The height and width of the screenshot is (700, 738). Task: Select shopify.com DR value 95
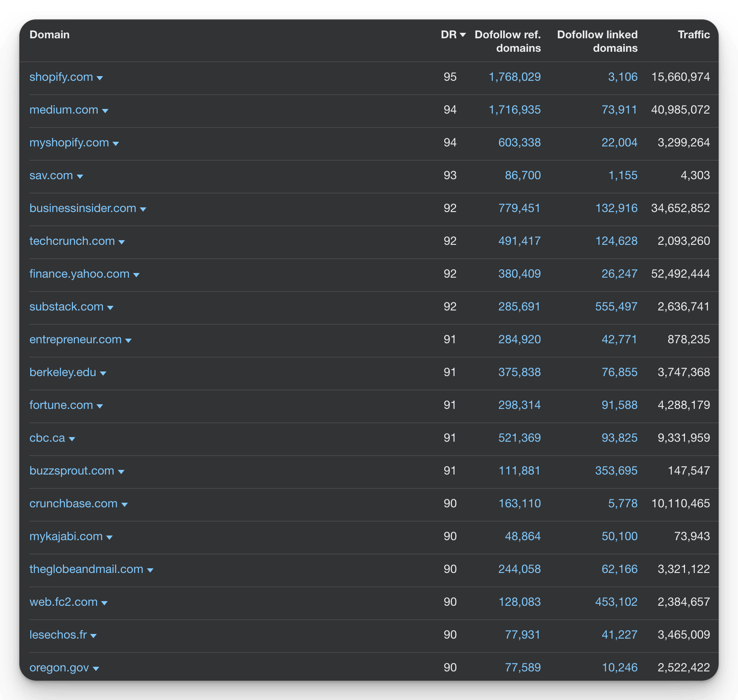point(450,77)
